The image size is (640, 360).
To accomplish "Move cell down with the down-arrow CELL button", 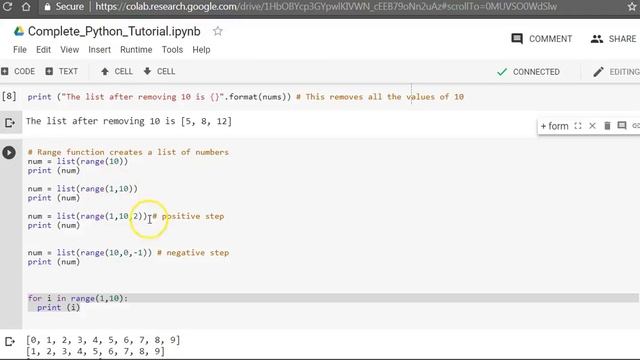I will click(159, 71).
